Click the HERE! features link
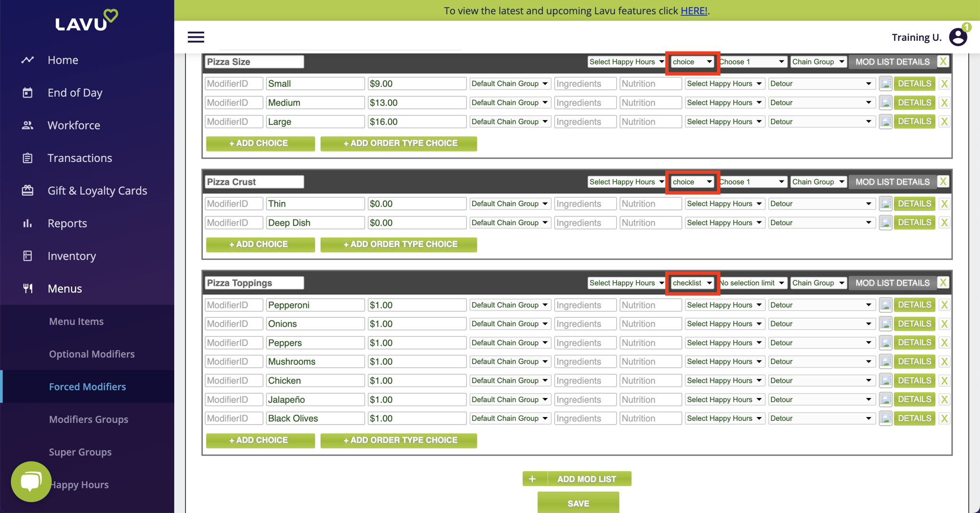 (694, 10)
